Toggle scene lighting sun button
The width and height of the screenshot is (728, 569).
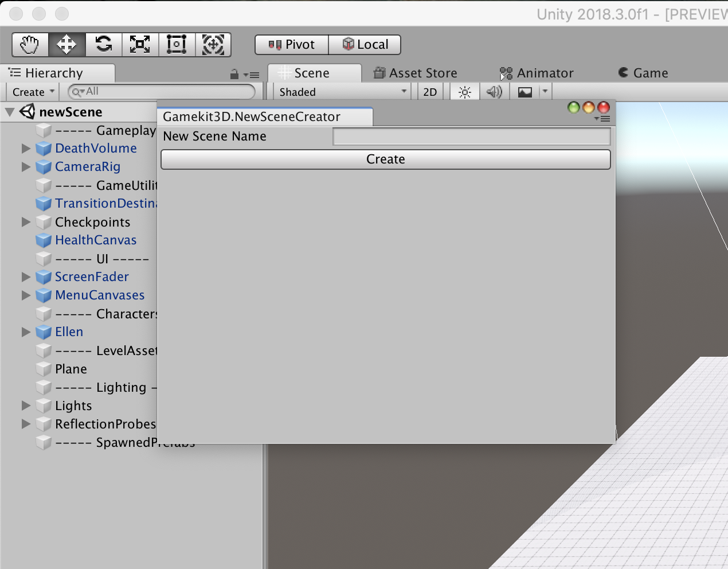465,92
